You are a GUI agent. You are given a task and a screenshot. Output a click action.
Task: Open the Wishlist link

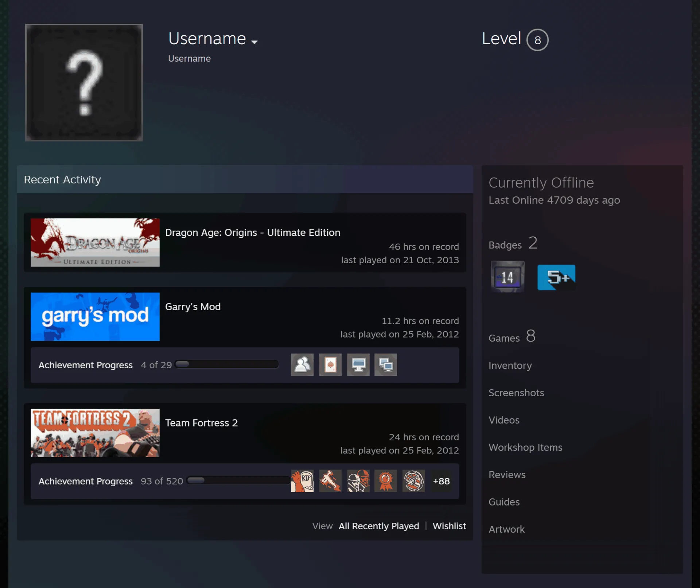(x=449, y=526)
